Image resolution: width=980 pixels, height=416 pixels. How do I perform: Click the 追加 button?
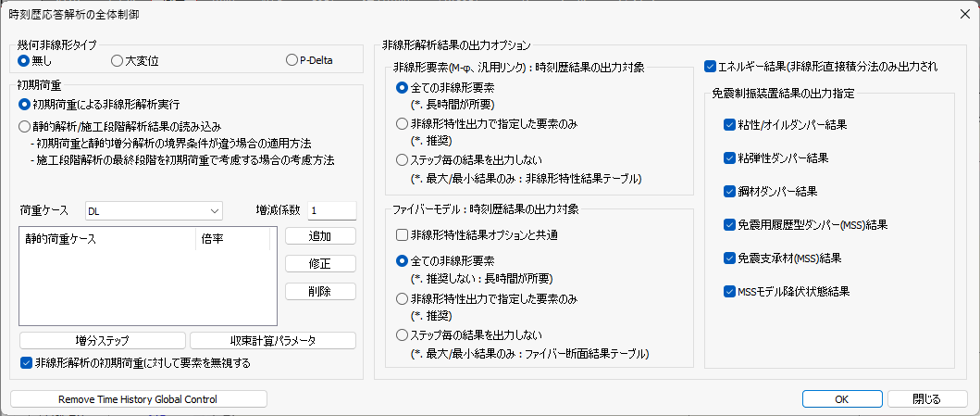[320, 236]
